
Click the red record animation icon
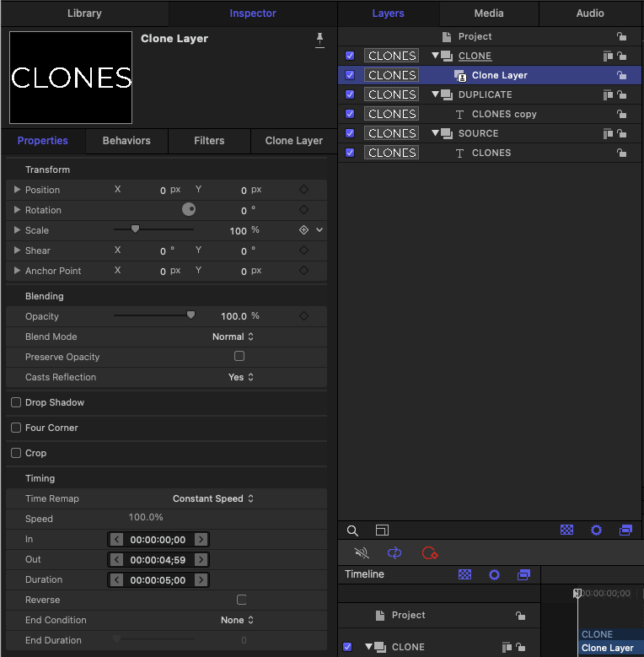430,553
